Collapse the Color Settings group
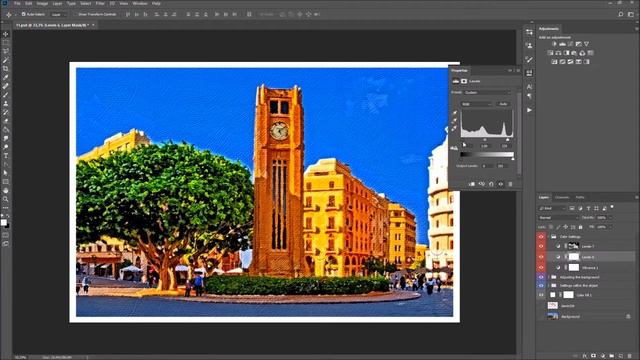This screenshot has height=360, width=640. point(549,236)
